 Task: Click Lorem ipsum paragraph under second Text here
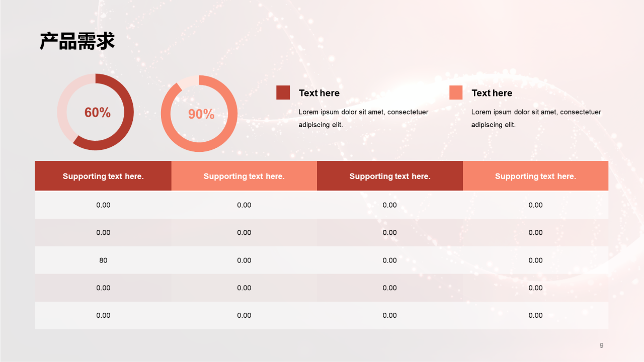click(x=536, y=118)
